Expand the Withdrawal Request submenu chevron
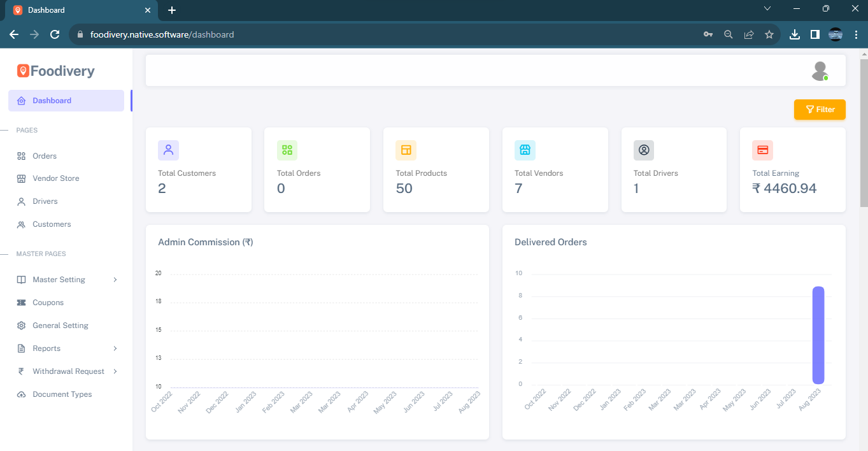This screenshot has width=868, height=451. [x=115, y=371]
